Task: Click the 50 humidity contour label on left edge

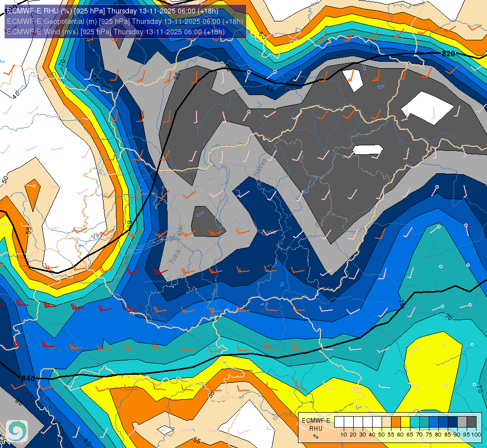Action: [4, 179]
